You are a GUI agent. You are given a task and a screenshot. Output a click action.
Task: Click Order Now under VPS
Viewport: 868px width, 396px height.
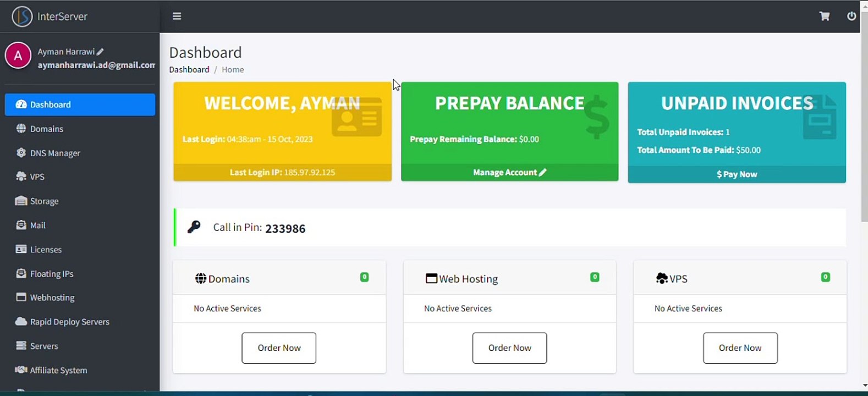(x=740, y=348)
